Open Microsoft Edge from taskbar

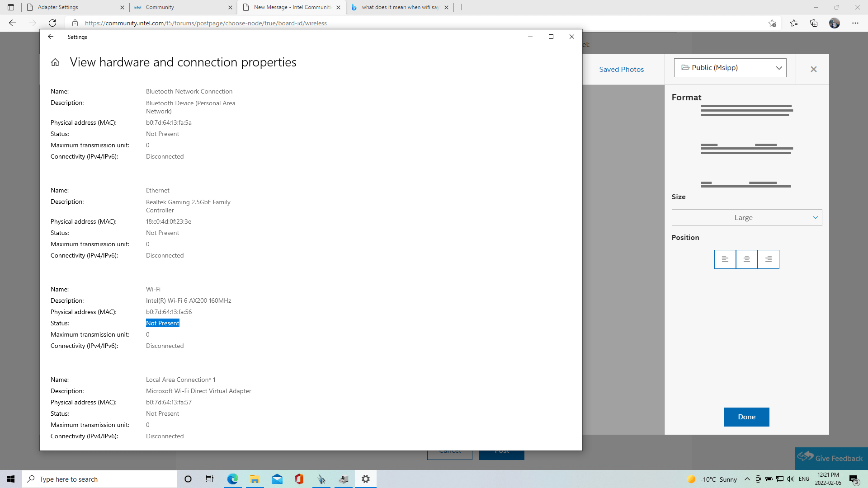(233, 479)
